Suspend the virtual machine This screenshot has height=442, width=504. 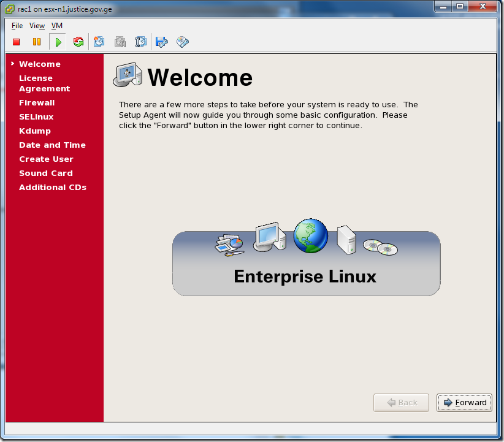click(37, 42)
